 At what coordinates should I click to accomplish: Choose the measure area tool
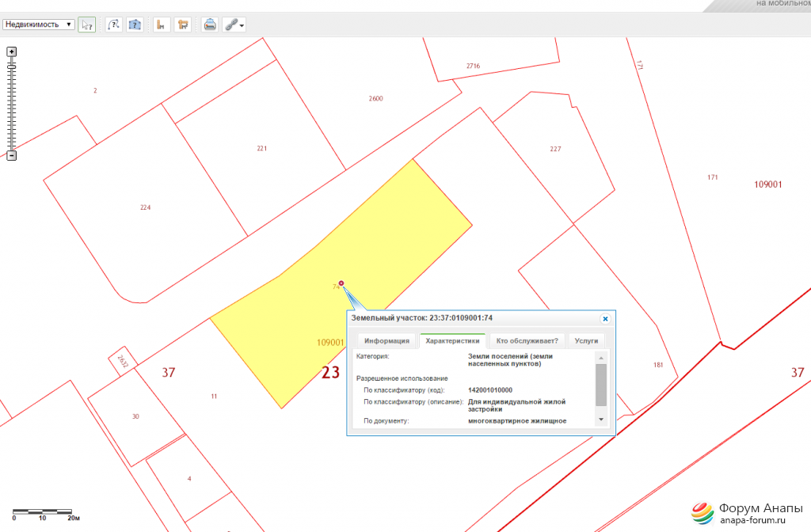click(x=183, y=25)
